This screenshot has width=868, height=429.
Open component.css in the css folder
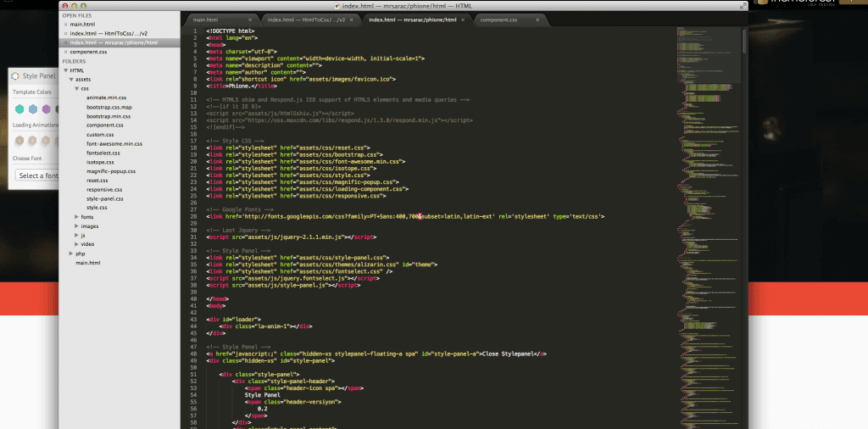(x=104, y=125)
